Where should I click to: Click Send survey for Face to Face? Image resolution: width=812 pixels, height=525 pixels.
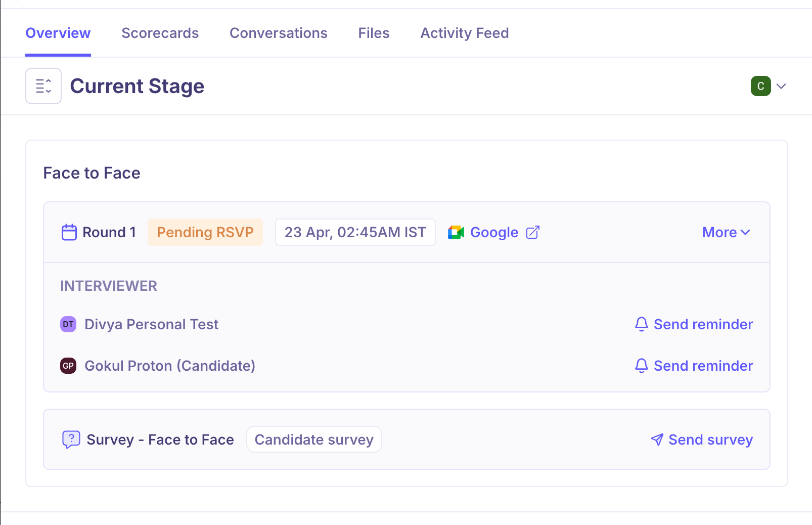click(x=702, y=440)
